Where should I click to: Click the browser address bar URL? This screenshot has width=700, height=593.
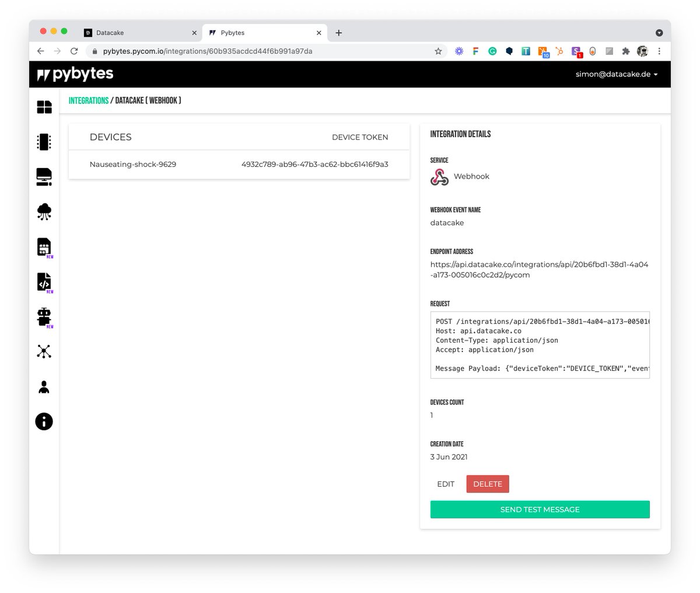click(x=208, y=51)
